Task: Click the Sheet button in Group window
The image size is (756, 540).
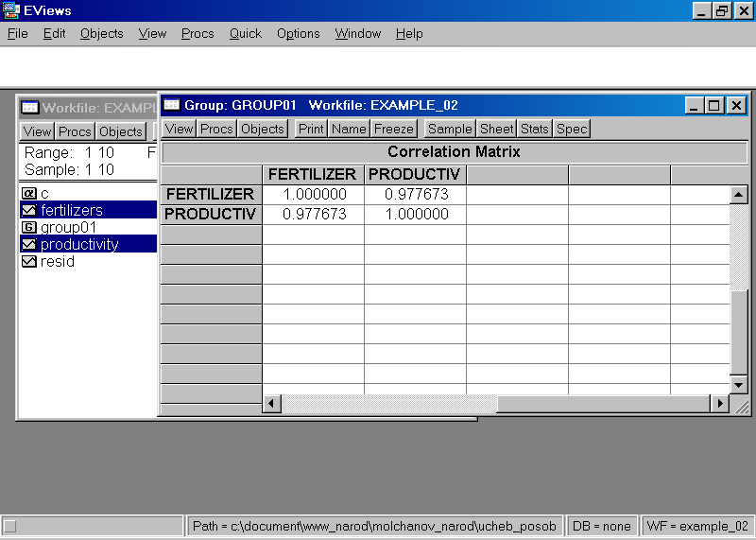Action: coord(497,129)
